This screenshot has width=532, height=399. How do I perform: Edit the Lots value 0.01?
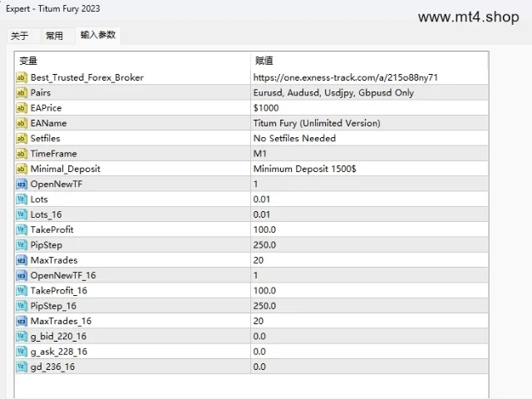[x=369, y=199]
